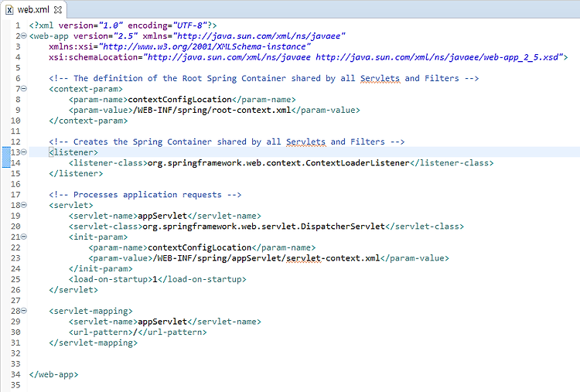Click the blue range indicator beside line 13

(x=6, y=157)
